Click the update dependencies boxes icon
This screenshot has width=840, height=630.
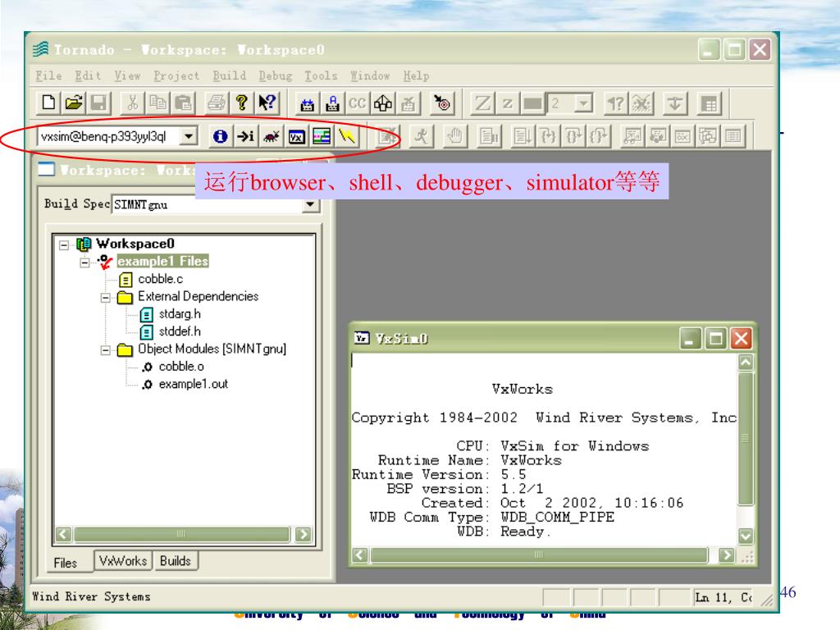[x=382, y=103]
